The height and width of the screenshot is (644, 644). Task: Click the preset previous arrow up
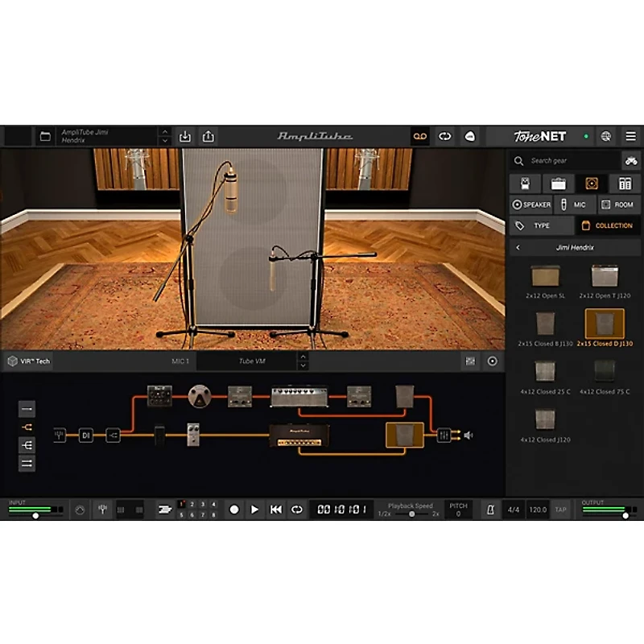[x=165, y=132]
